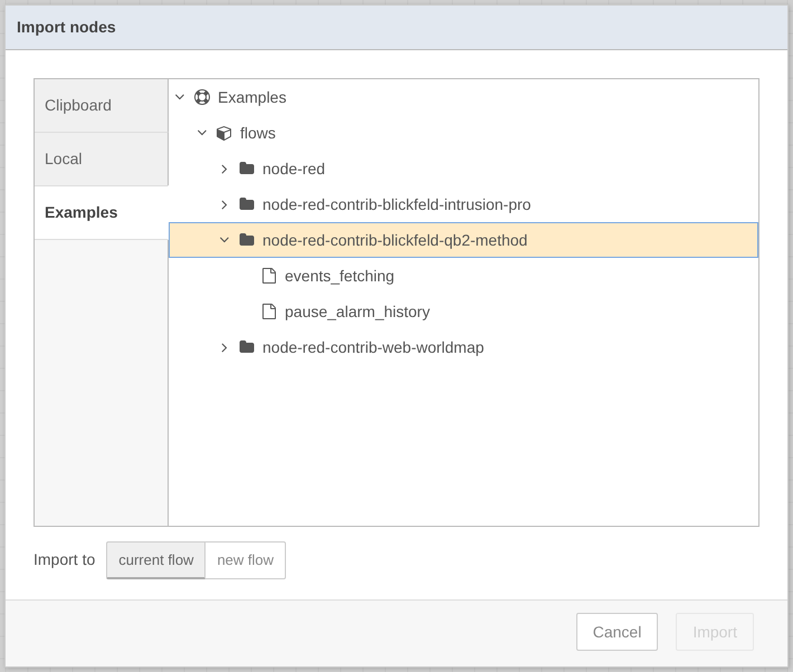Viewport: 793px width, 672px height.
Task: Select the Examples sidebar tab
Action: click(101, 213)
